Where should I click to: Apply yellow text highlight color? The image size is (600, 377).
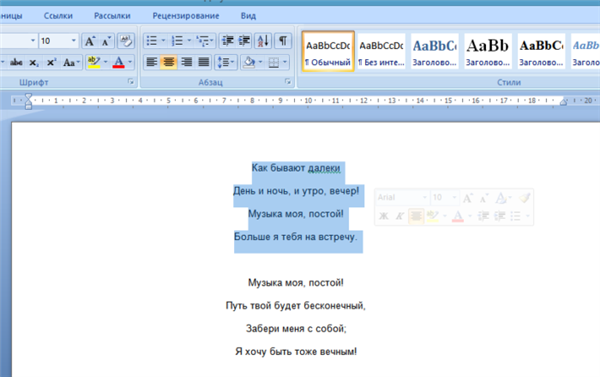(x=93, y=62)
